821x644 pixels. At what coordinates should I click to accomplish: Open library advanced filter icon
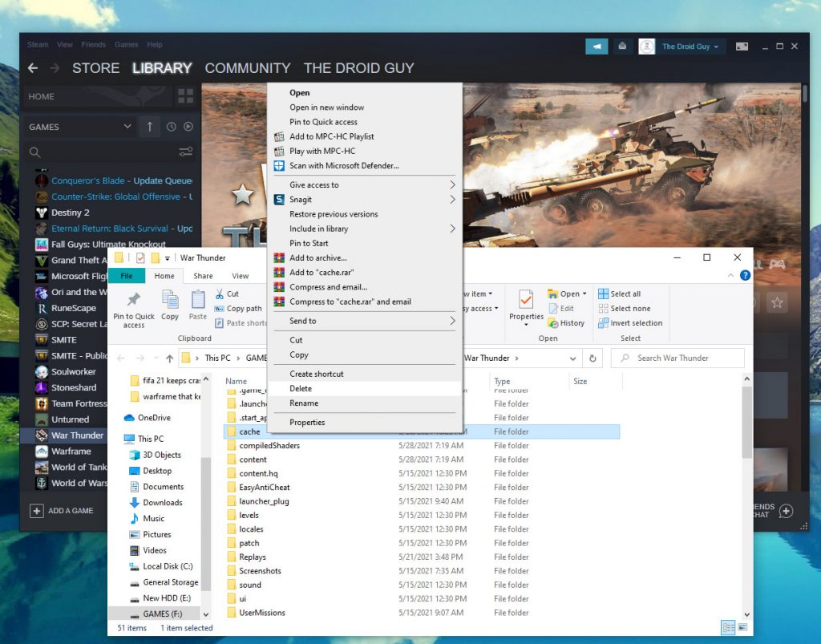(185, 152)
